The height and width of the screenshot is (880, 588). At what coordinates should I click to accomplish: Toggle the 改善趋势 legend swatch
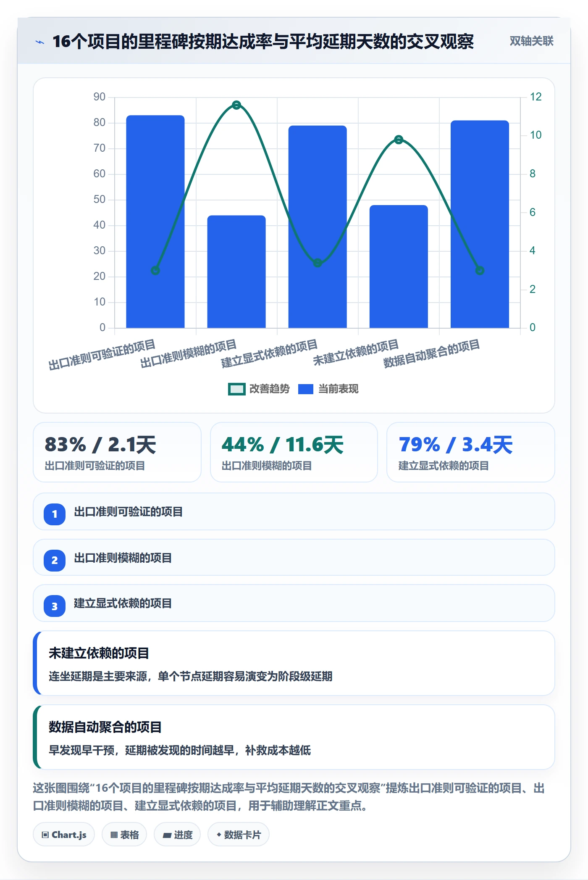[x=236, y=389]
